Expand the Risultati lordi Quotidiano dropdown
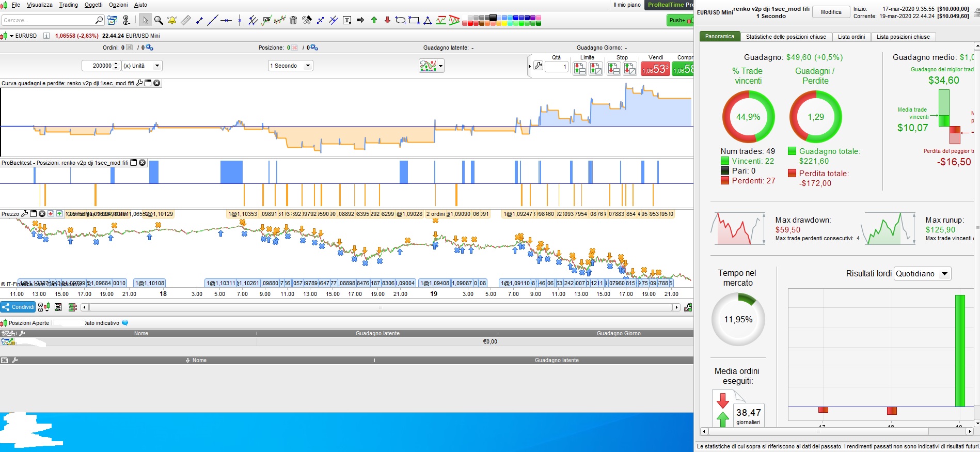The image size is (980, 452). click(922, 274)
